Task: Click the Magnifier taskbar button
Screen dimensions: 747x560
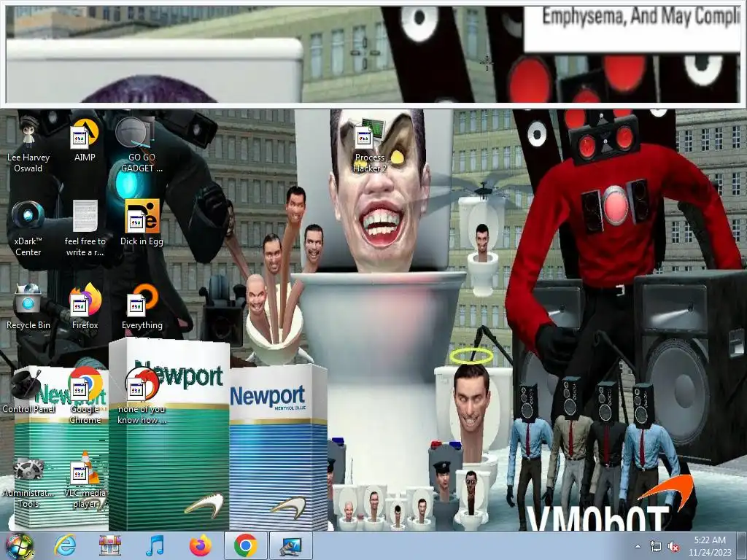Action: click(x=291, y=545)
